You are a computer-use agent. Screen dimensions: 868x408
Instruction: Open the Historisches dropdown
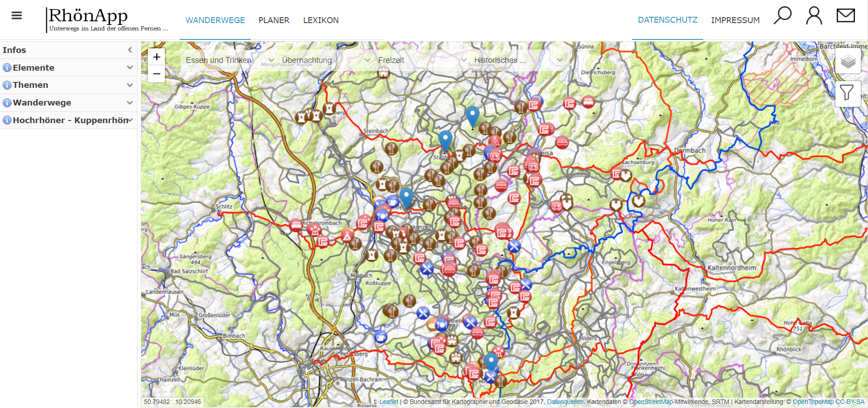pyautogui.click(x=518, y=60)
